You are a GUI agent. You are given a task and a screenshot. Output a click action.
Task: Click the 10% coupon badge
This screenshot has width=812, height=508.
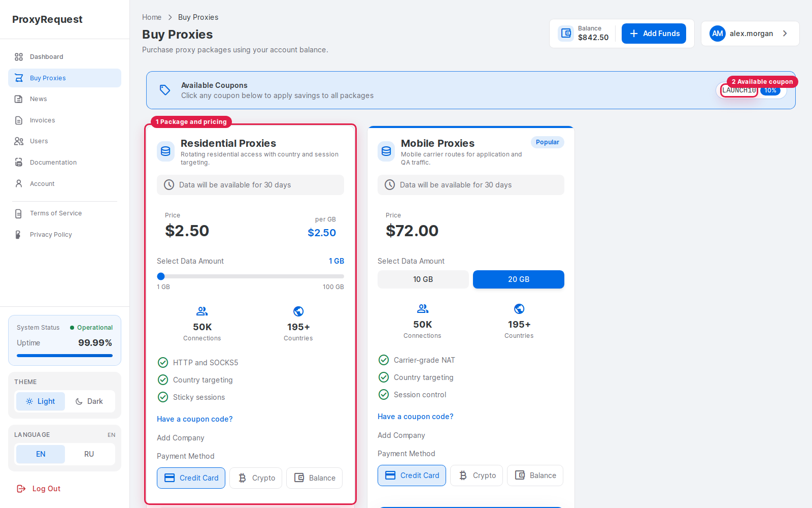tap(770, 90)
